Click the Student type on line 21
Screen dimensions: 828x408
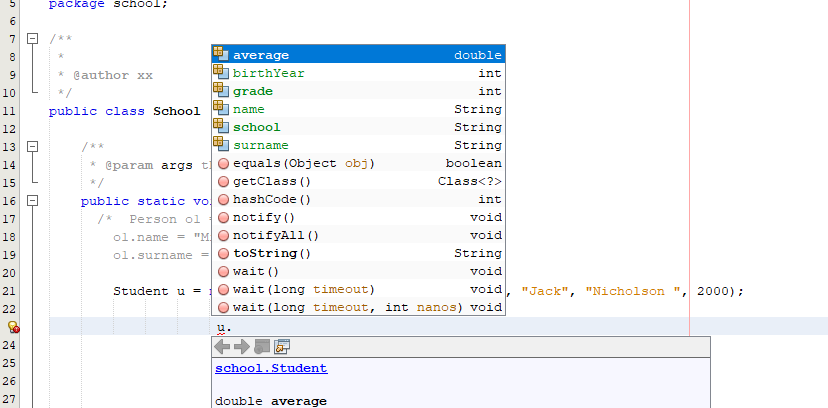pyautogui.click(x=141, y=291)
